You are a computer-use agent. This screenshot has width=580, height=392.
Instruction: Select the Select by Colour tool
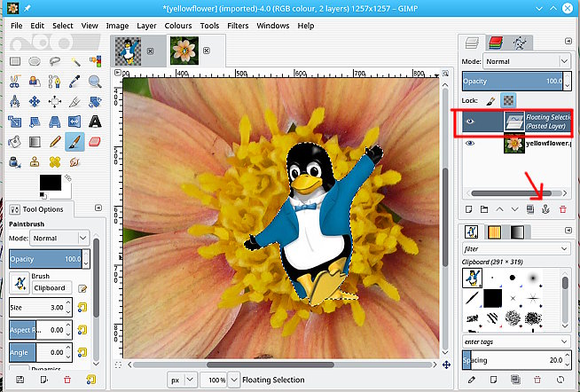pyautogui.click(x=95, y=61)
